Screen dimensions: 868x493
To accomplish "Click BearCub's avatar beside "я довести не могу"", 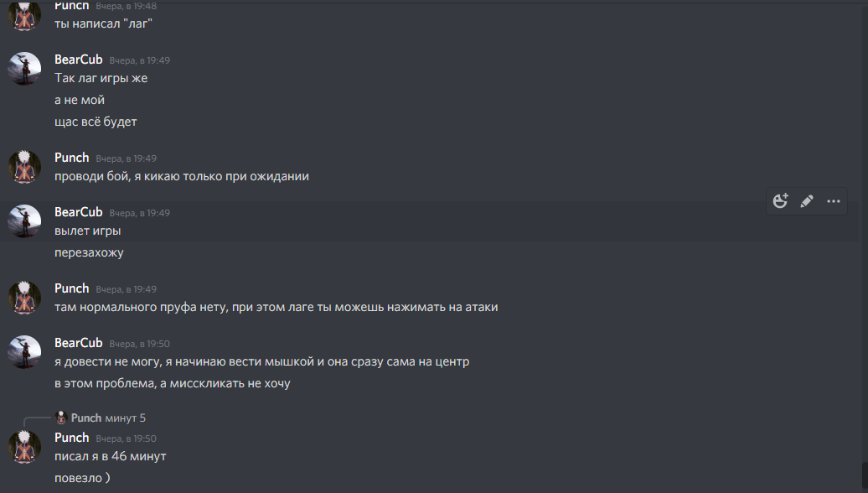I will pos(25,352).
